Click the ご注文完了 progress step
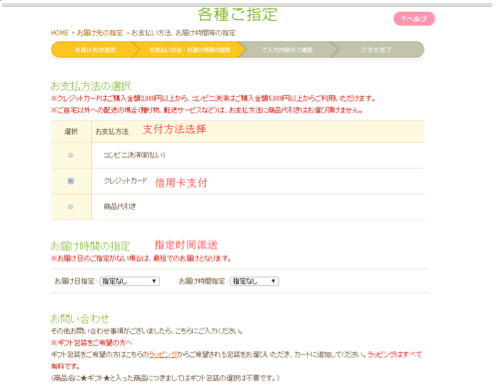 [x=376, y=50]
